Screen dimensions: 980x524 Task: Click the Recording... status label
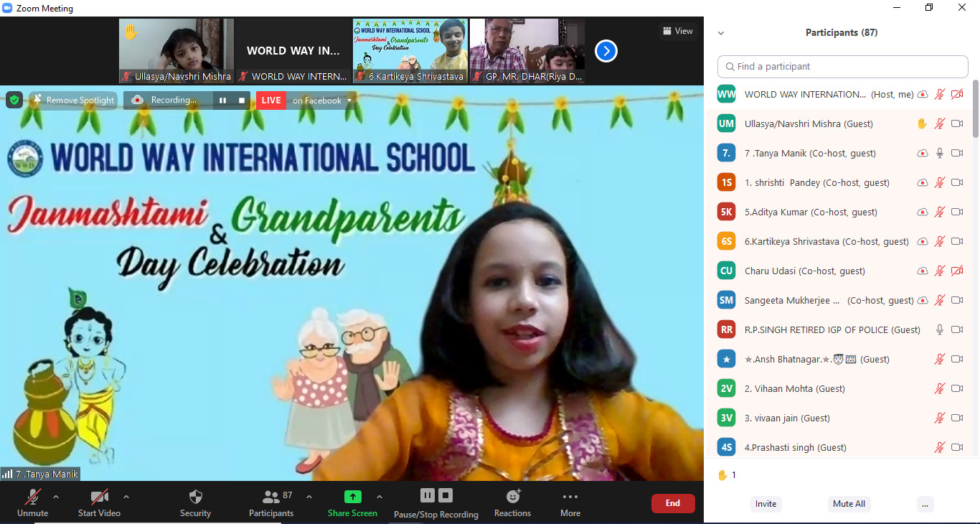pos(174,100)
